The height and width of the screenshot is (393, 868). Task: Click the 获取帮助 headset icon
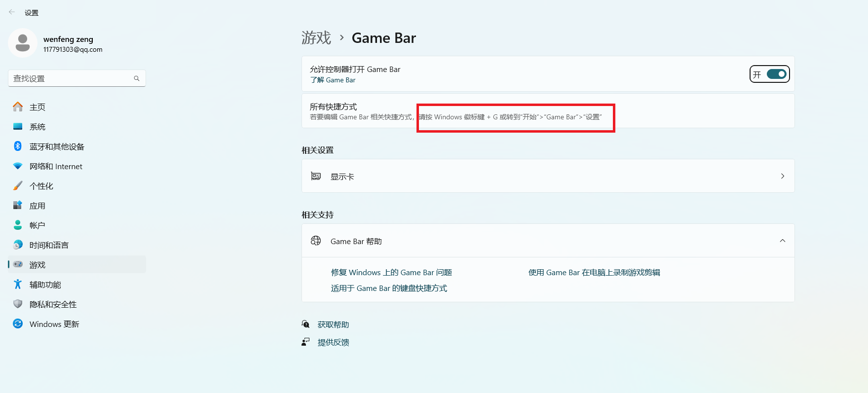click(305, 324)
